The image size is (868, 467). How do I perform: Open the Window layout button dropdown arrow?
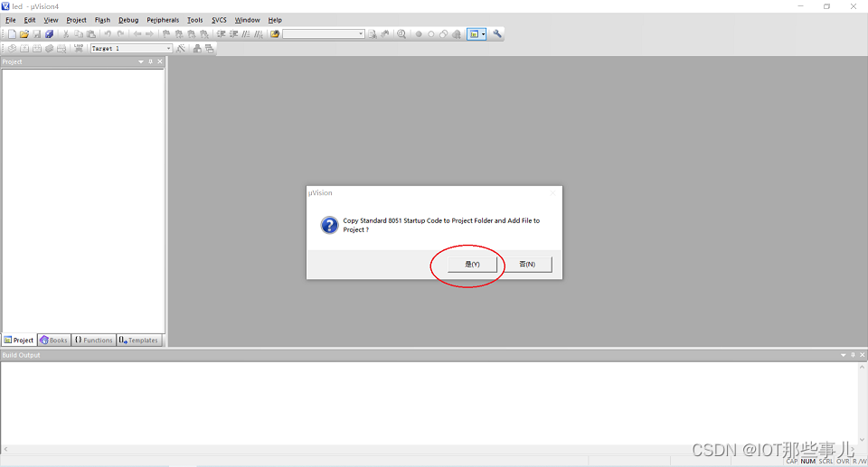point(483,33)
